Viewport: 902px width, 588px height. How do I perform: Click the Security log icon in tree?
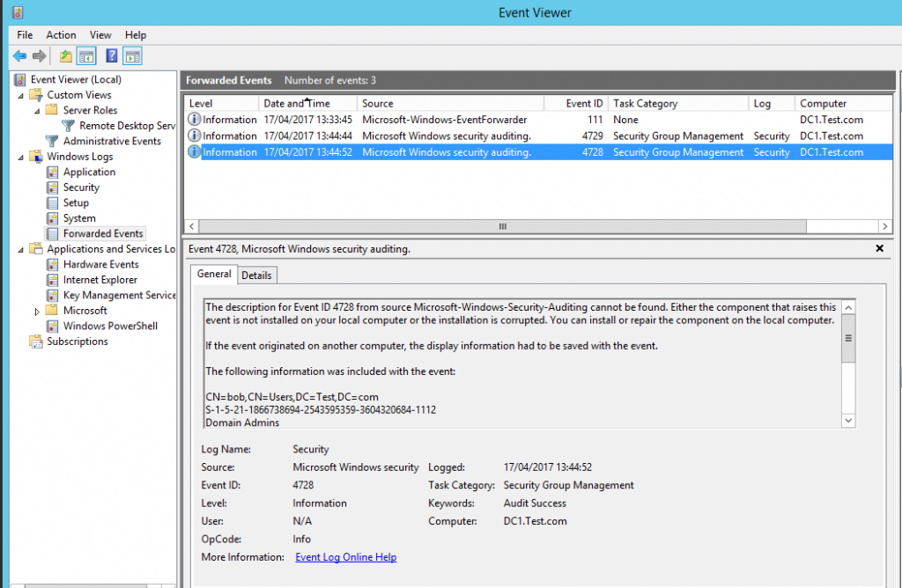52,187
